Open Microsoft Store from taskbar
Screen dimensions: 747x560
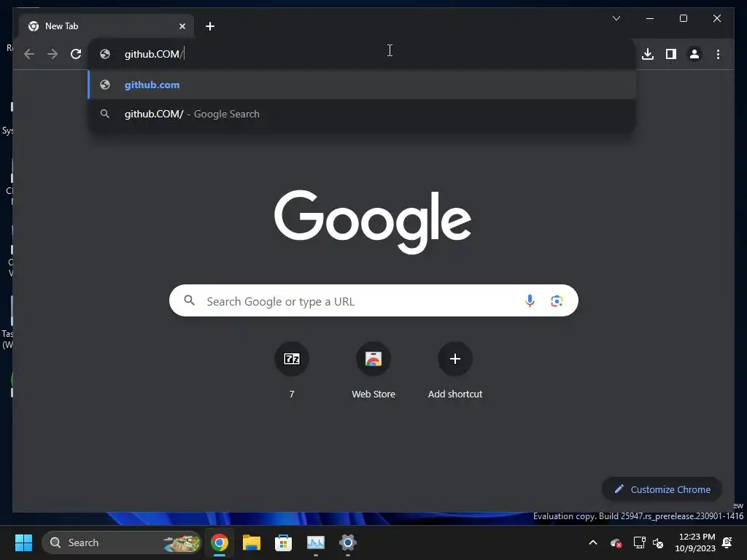point(284,542)
